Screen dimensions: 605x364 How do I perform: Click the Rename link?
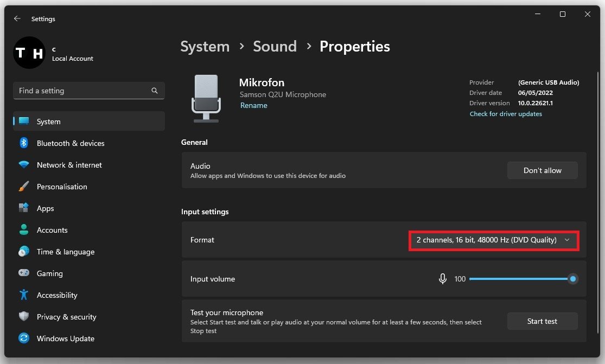coord(254,105)
